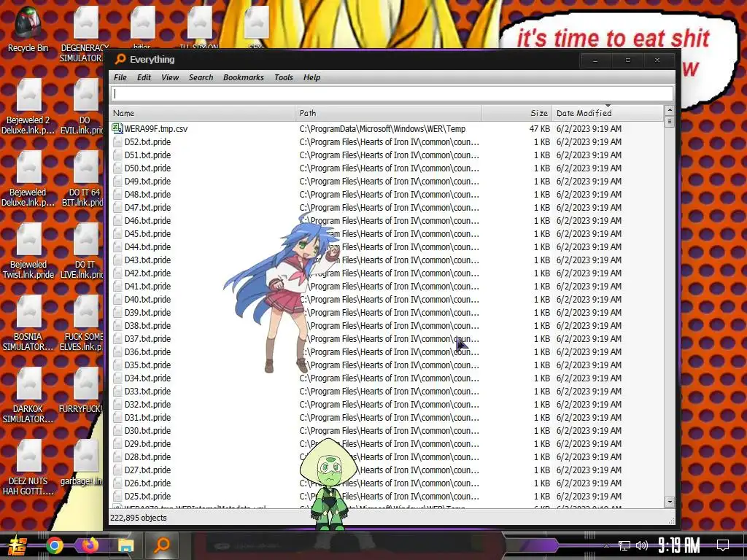747x560 pixels.
Task: Launch Google Chrome from the taskbar
Action: [x=54, y=545]
